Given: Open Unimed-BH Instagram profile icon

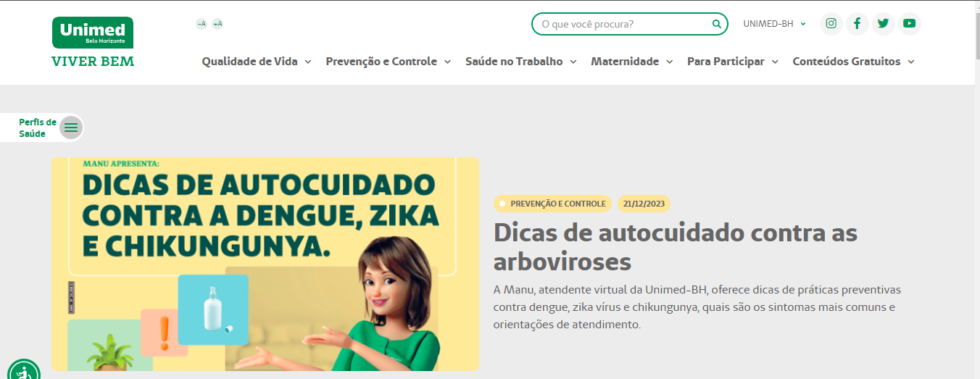Looking at the screenshot, I should click(x=831, y=23).
